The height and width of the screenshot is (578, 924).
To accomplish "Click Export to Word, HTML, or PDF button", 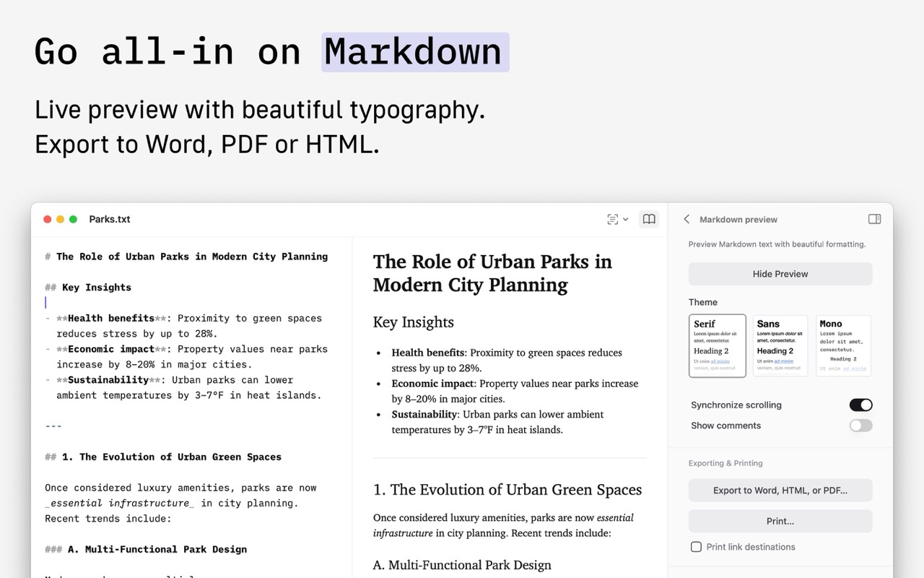I will pos(780,490).
